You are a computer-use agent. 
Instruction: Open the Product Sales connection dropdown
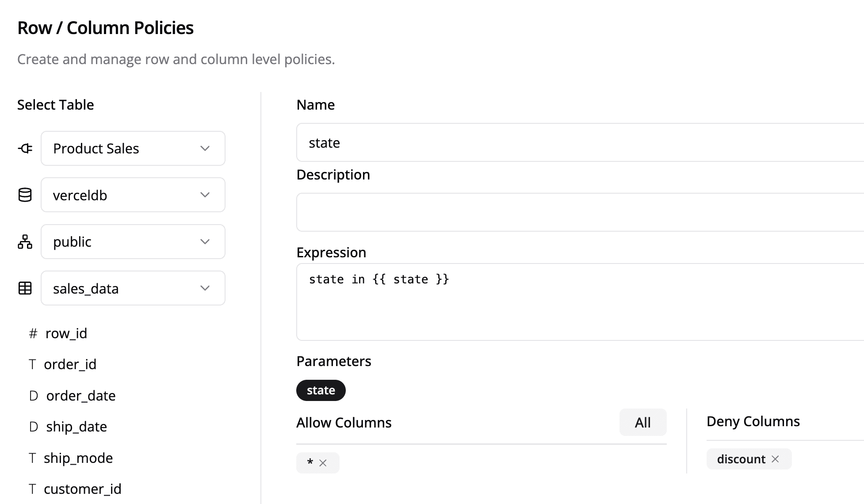click(x=133, y=149)
